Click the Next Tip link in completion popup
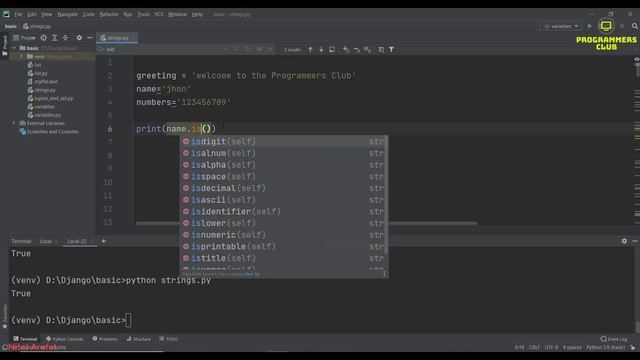640x360 pixels. (x=252, y=274)
